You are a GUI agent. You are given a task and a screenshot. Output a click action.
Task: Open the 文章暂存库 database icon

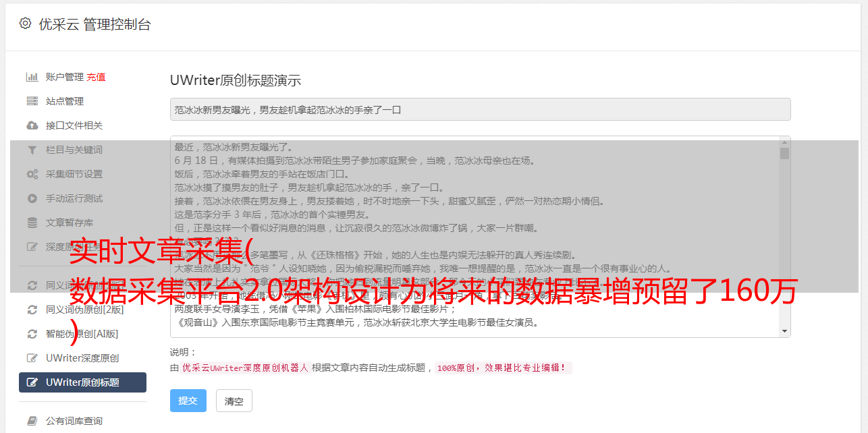point(32,223)
